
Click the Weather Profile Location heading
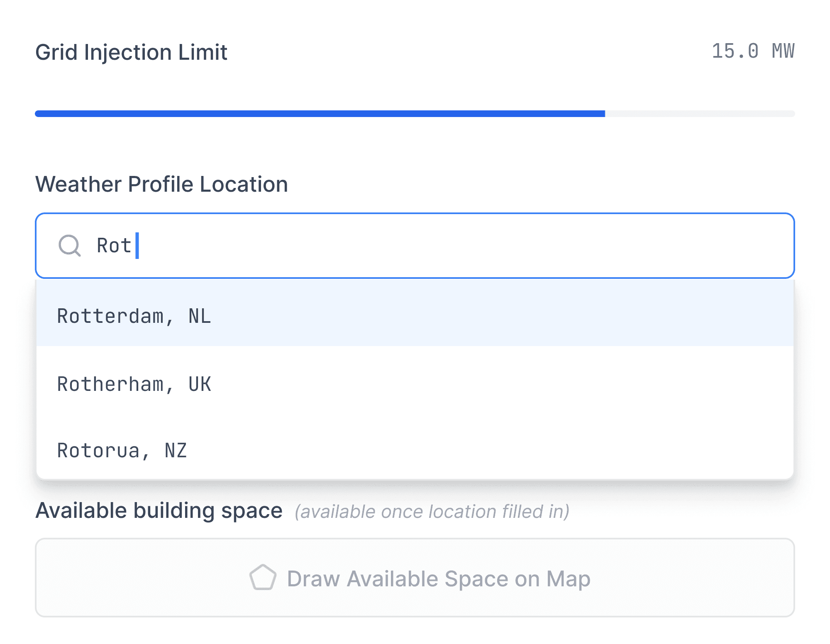pyautogui.click(x=161, y=184)
